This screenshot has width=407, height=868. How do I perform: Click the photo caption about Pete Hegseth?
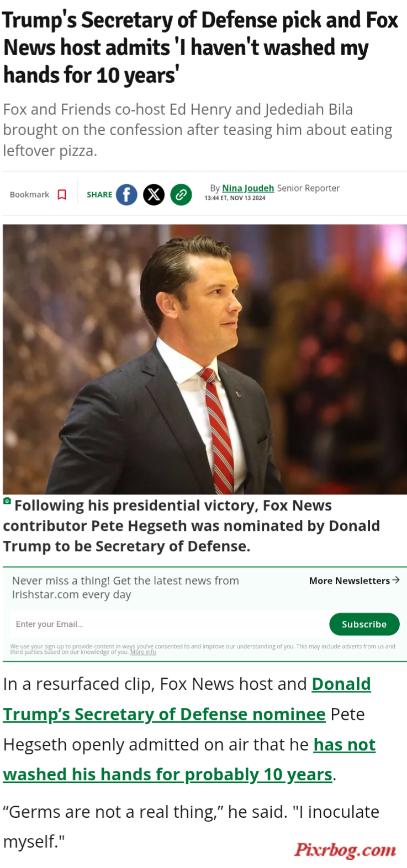click(x=191, y=526)
